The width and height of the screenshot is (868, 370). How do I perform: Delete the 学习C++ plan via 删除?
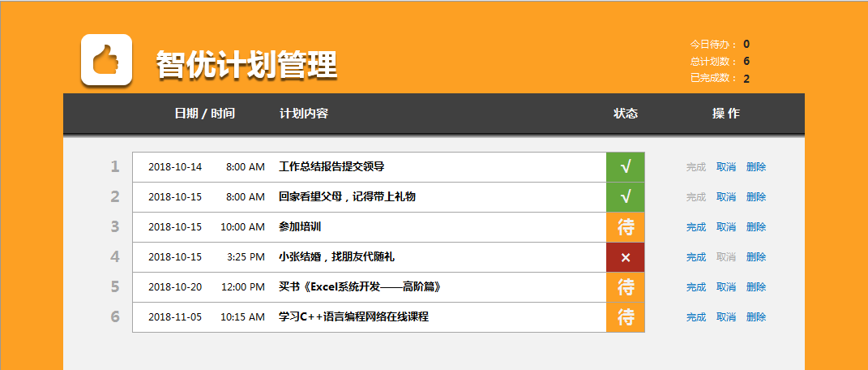click(x=756, y=316)
